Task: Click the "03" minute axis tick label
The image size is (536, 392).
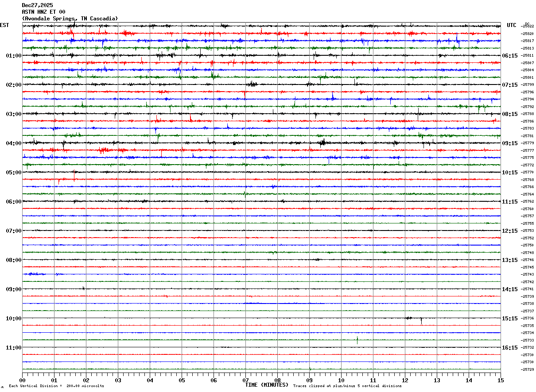Action: (118, 380)
